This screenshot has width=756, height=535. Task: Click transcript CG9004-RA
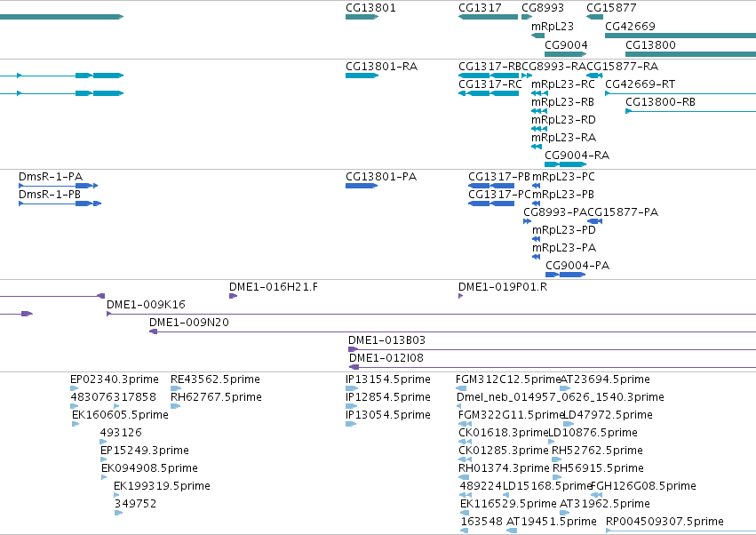[x=566, y=164]
